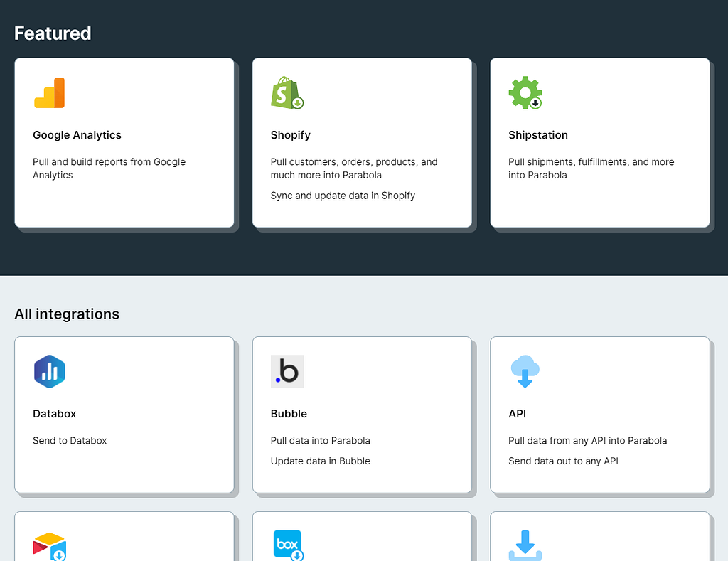Open the Google Analytics integration title

click(77, 135)
